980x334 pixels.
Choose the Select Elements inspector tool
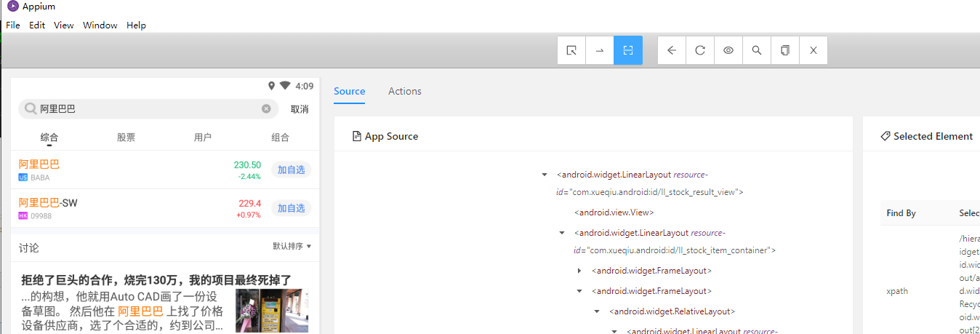[571, 50]
